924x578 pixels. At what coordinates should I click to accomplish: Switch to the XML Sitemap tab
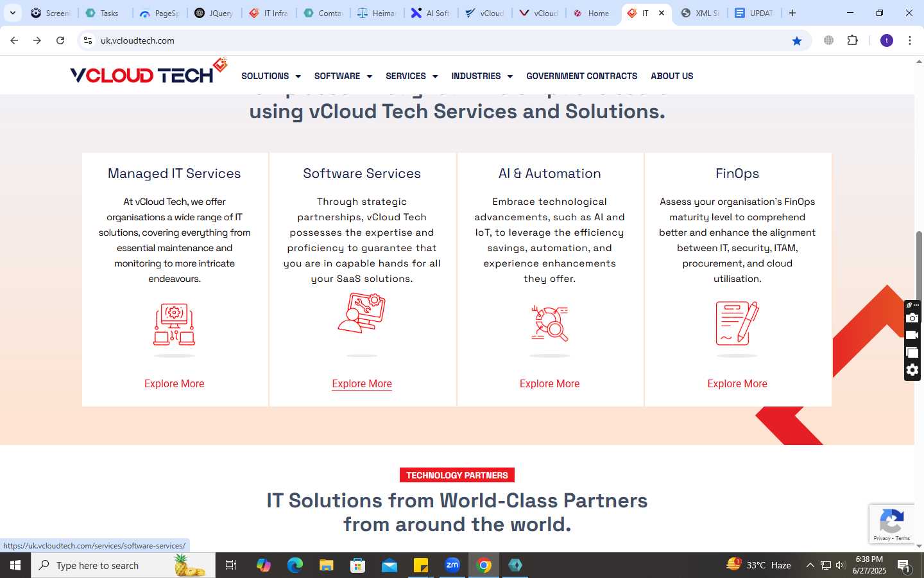pyautogui.click(x=701, y=13)
